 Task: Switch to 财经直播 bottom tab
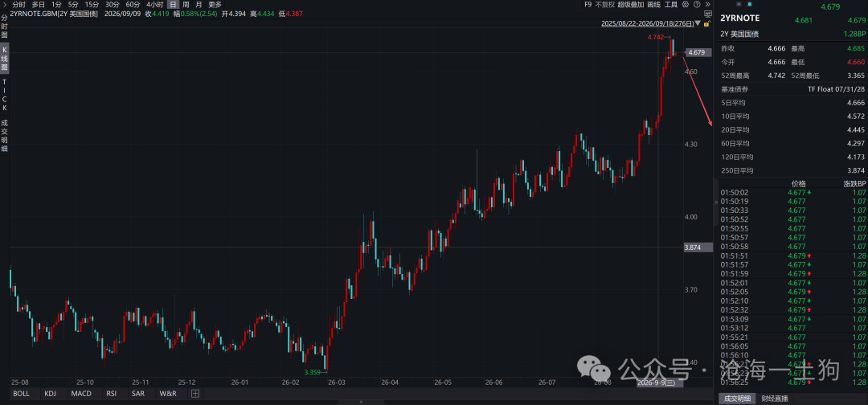click(775, 399)
